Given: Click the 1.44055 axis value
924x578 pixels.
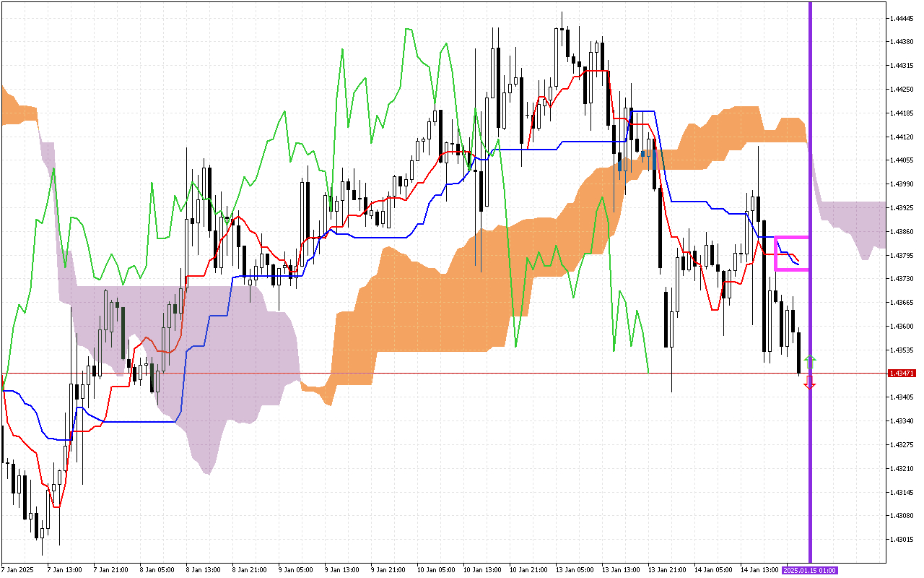Looking at the screenshot, I should tap(902, 160).
